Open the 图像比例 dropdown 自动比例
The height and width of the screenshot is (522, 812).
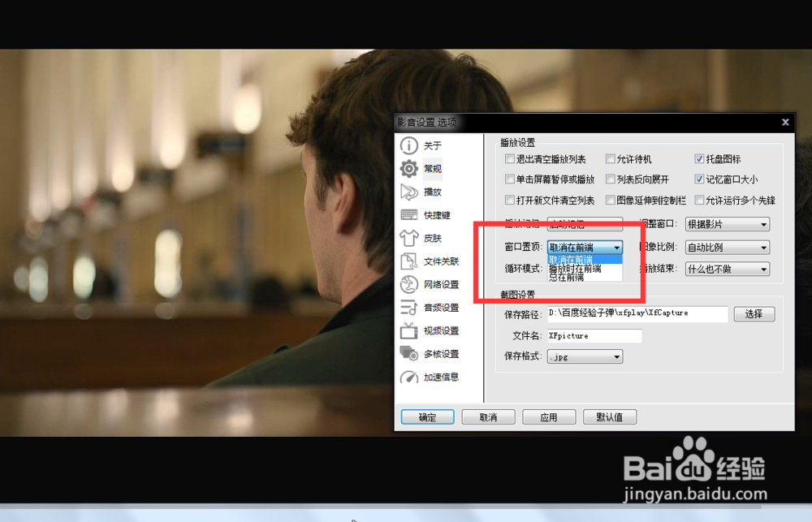(x=727, y=248)
